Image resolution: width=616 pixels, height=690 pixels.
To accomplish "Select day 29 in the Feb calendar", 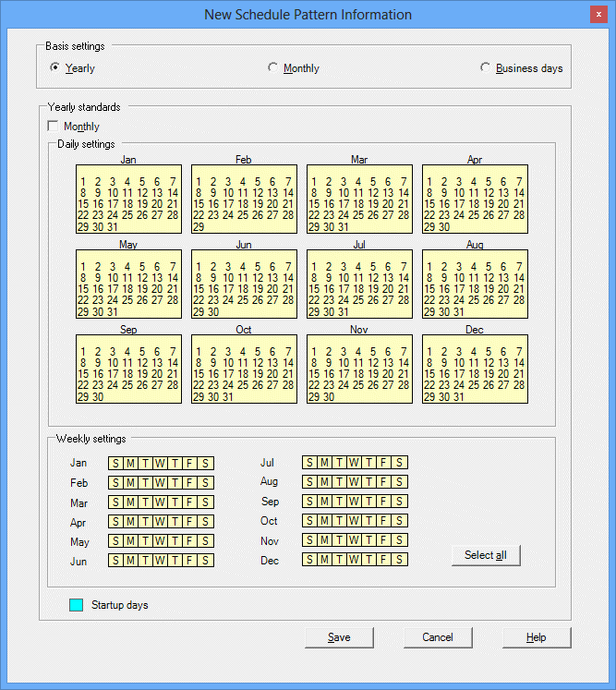I will click(199, 226).
